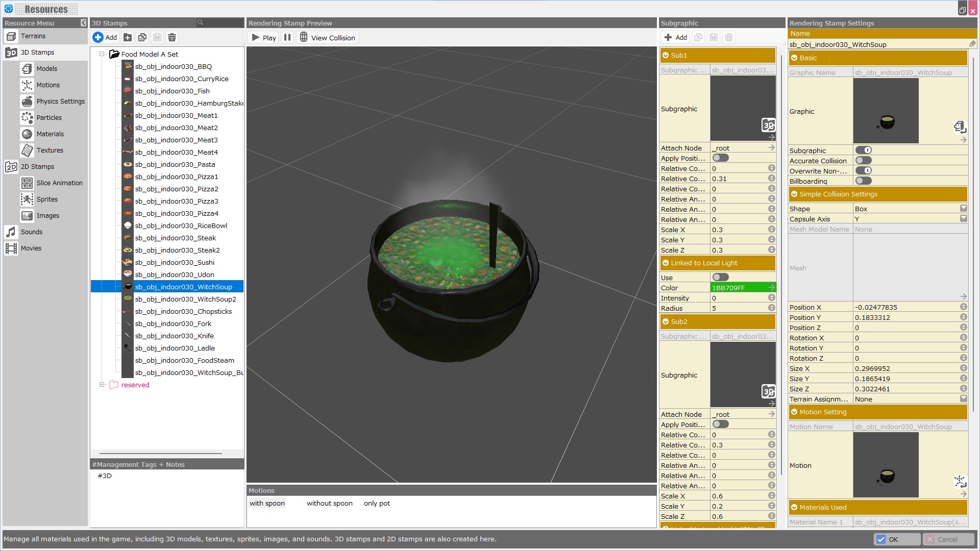This screenshot has width=980, height=551.
Task: Expand the reserved folder in tree
Action: coord(102,385)
